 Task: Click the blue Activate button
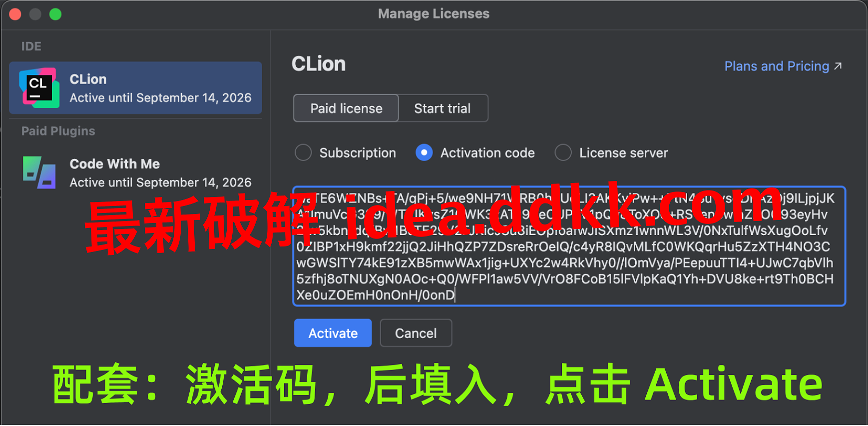(x=333, y=333)
